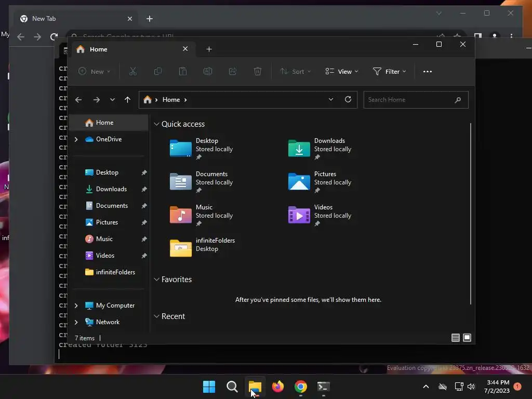
Task: Click the Share icon in toolbar
Action: point(233,71)
